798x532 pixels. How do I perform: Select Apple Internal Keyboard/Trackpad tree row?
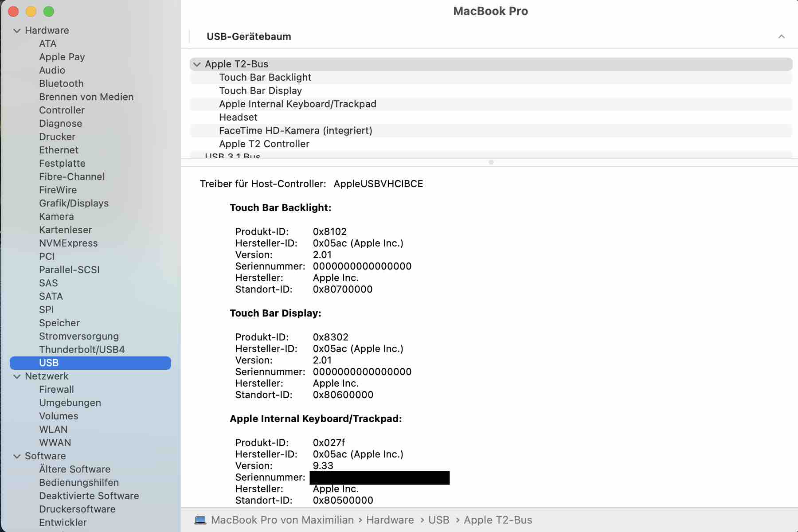coord(491,104)
